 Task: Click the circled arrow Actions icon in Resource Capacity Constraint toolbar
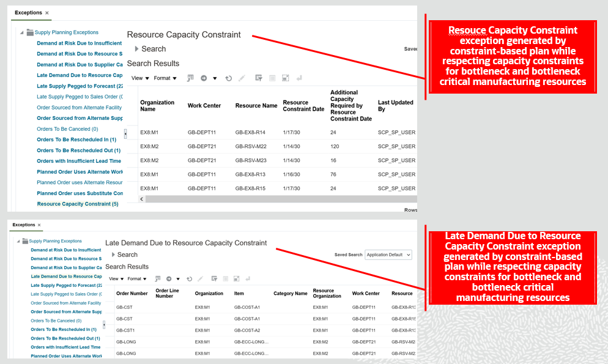[x=204, y=78]
